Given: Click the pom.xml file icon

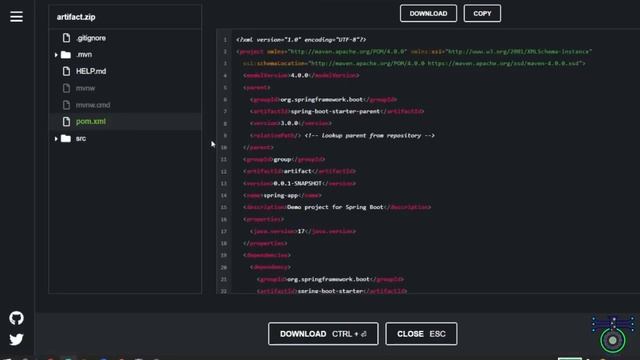Looking at the screenshot, I should (x=66, y=121).
